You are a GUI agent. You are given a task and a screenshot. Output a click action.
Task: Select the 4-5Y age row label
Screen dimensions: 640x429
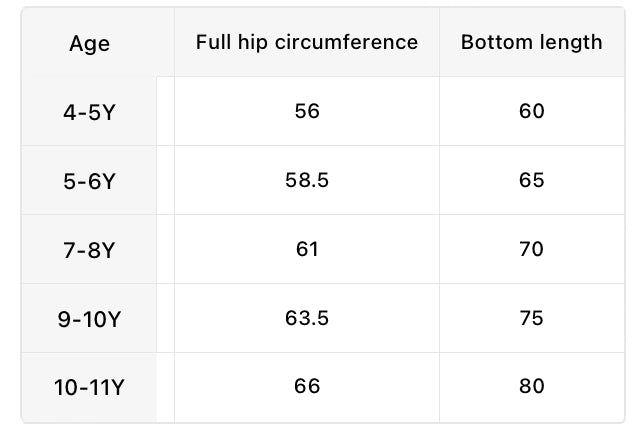[x=89, y=112]
